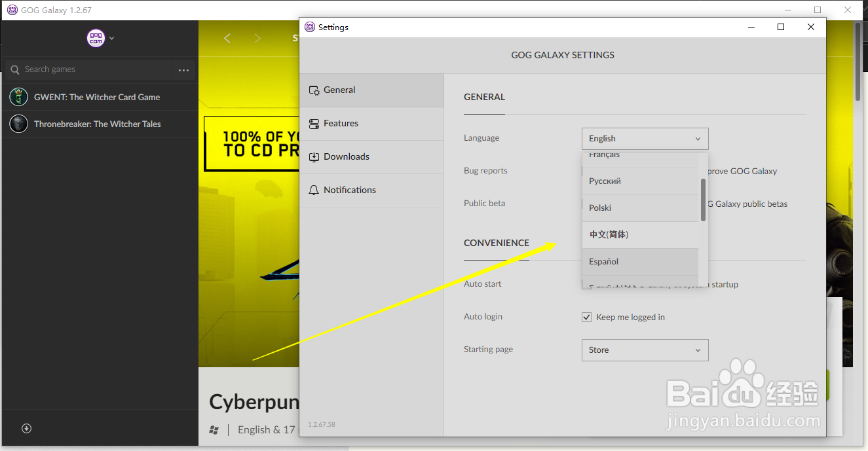
Task: Collapse the Language dropdown showing English
Action: pos(645,139)
